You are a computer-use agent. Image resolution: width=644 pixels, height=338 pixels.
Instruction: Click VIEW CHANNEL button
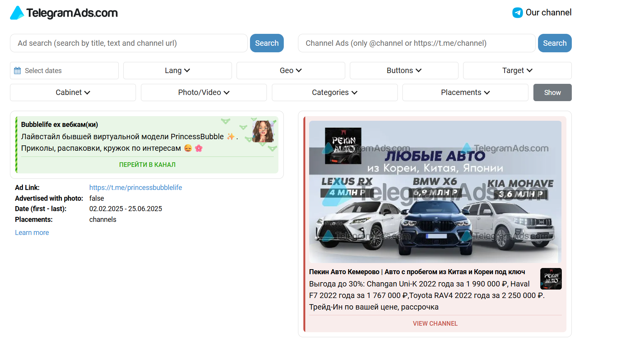(x=435, y=324)
